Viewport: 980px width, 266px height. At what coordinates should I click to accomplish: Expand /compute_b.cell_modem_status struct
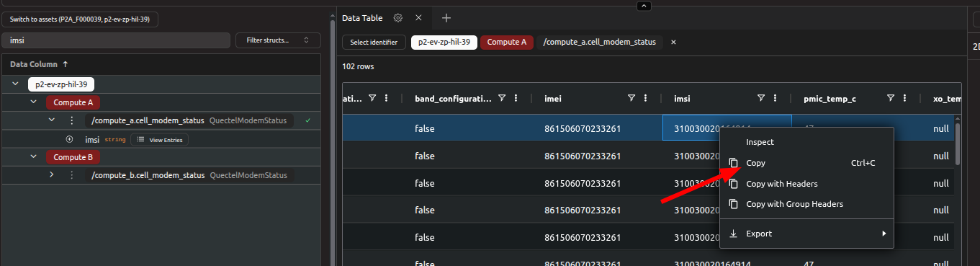[x=51, y=174]
